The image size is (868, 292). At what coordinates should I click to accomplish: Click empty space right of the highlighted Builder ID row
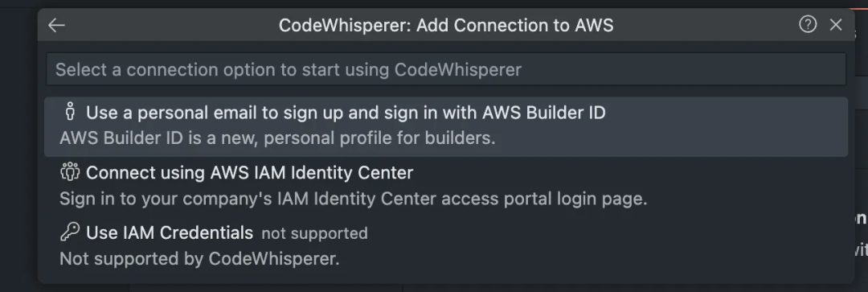click(725, 127)
